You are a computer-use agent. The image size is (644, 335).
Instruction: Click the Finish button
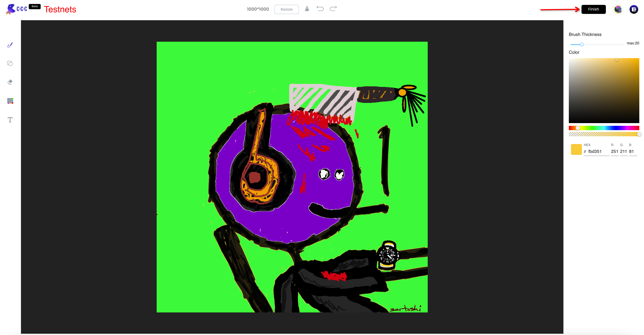coord(593,9)
